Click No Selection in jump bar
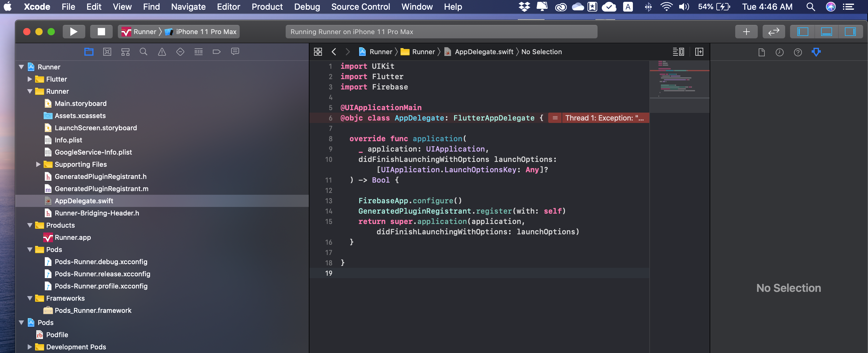This screenshot has width=868, height=353. click(x=542, y=51)
